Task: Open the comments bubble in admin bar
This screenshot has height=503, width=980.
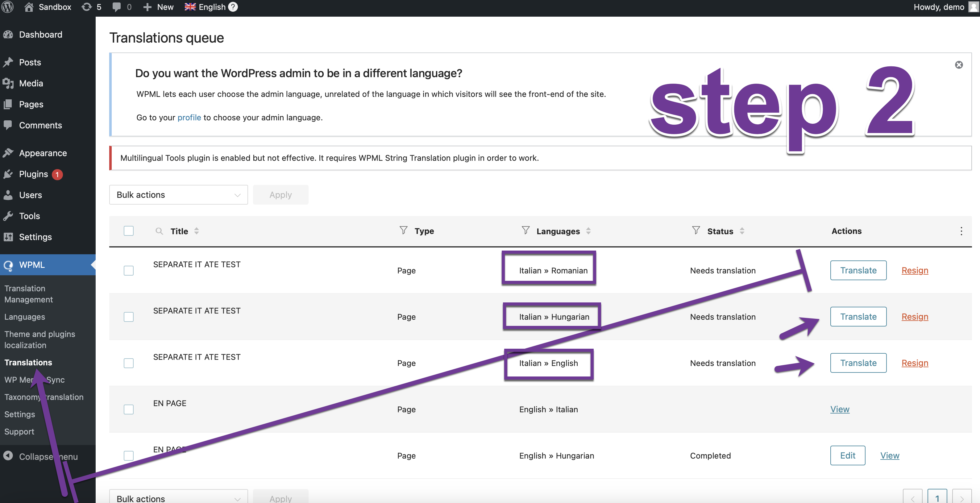Action: coord(116,7)
